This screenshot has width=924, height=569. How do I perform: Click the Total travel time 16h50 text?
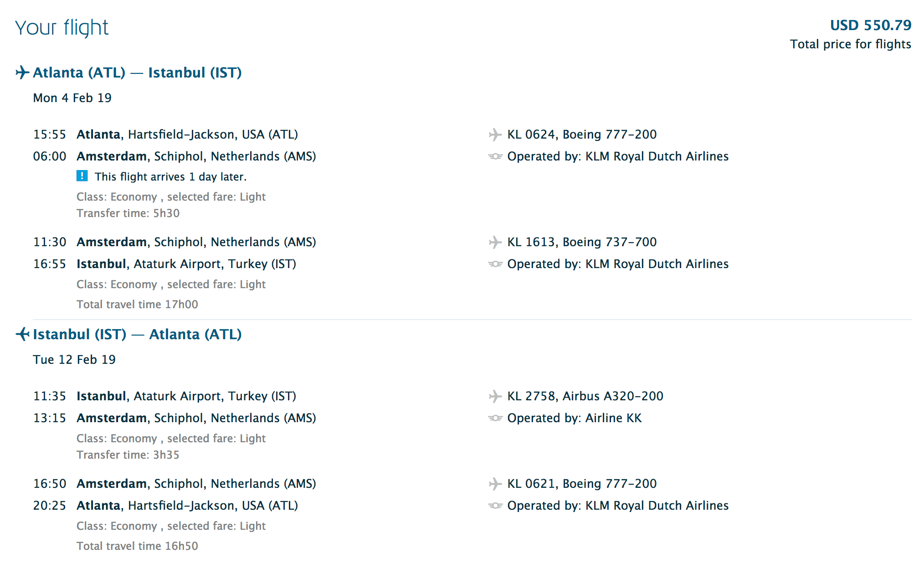[x=137, y=546]
